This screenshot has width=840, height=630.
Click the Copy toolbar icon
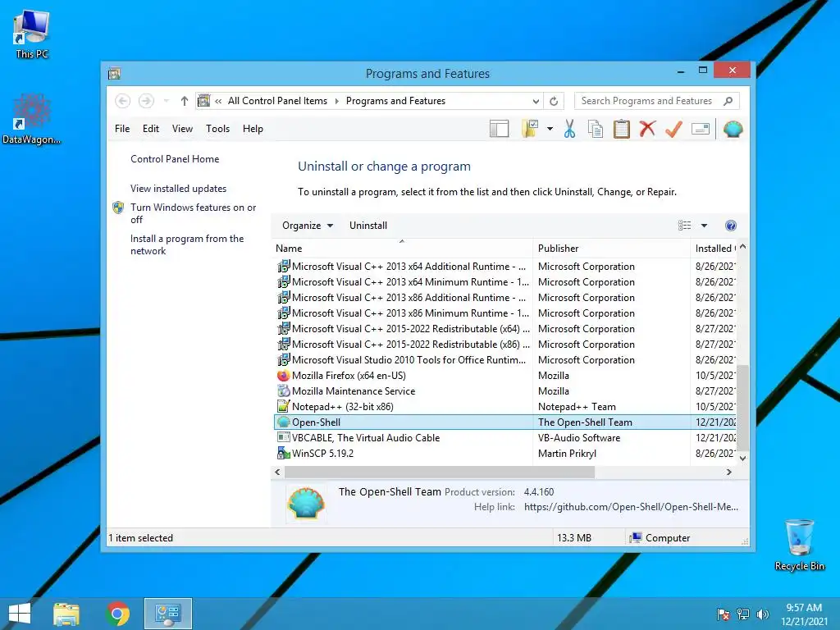point(596,129)
